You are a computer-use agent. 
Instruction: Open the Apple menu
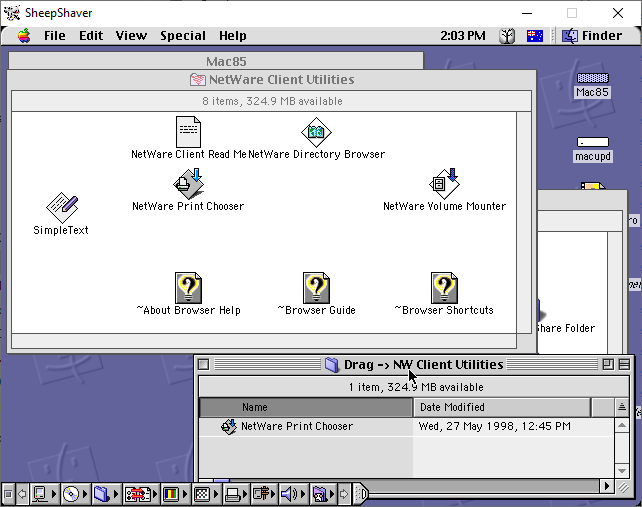click(x=24, y=36)
